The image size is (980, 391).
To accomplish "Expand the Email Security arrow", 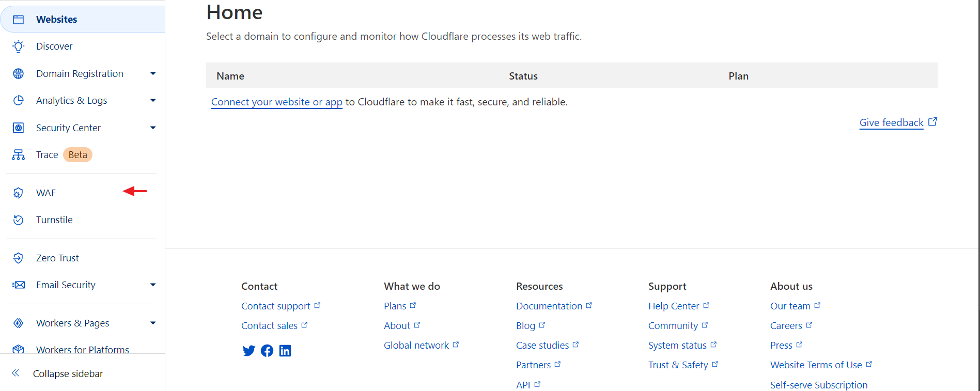I will pos(153,285).
